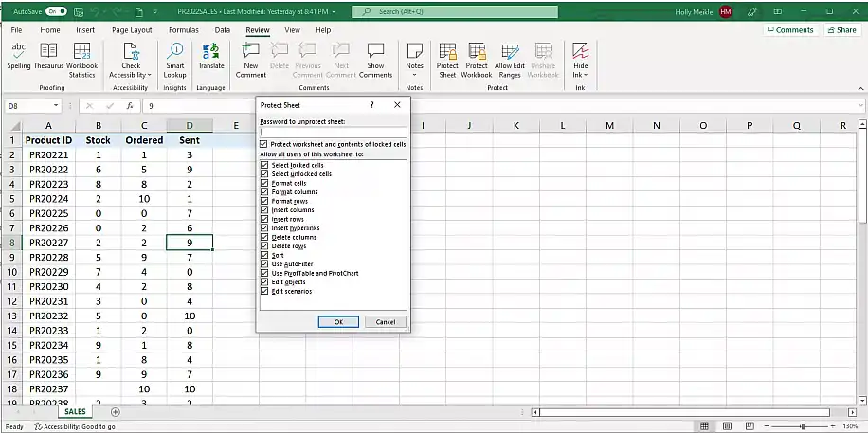868x433 pixels.
Task: Click Cancel in Protect Sheet dialog
Action: 386,322
